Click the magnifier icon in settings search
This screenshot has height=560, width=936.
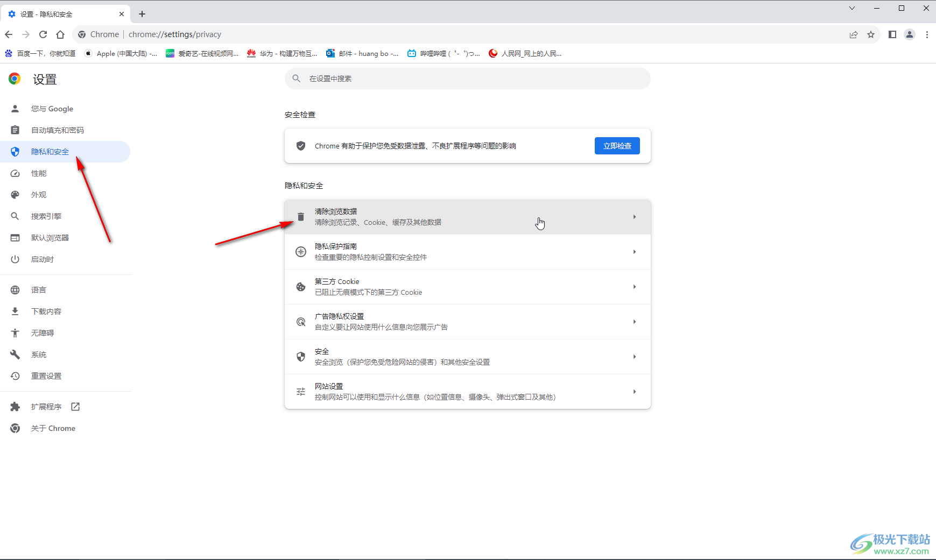pos(297,79)
